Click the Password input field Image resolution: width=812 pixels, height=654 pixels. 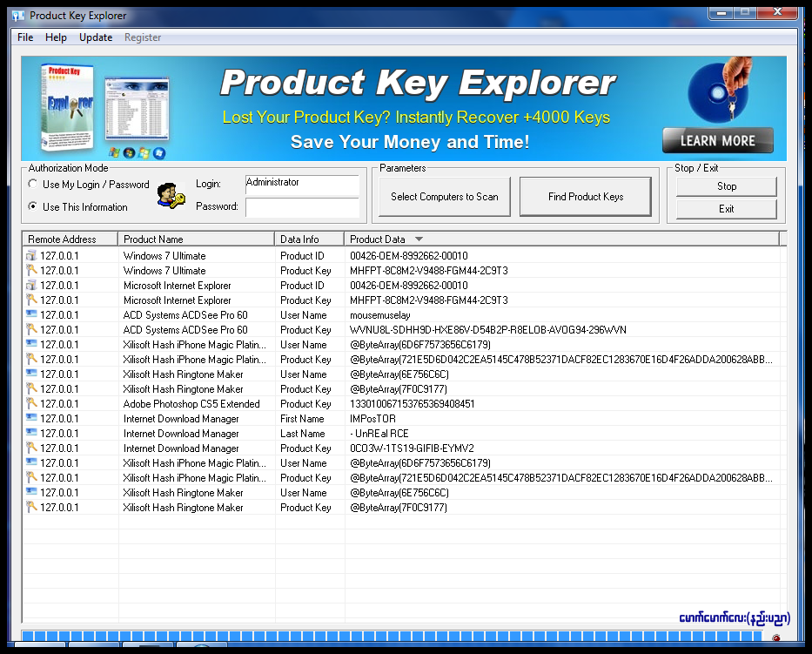[302, 207]
